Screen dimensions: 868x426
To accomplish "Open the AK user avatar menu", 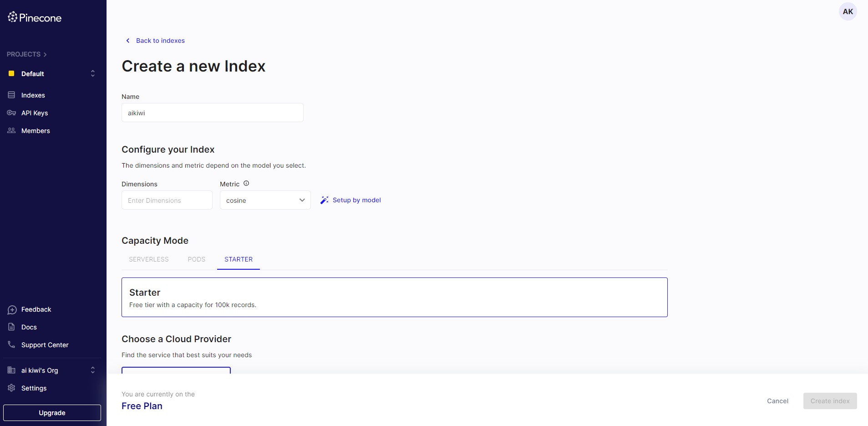I will pyautogui.click(x=848, y=12).
